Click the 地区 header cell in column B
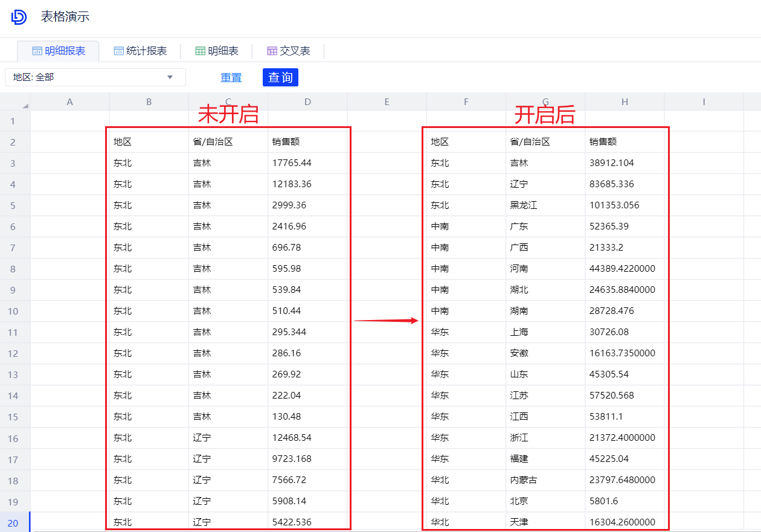 pos(123,142)
